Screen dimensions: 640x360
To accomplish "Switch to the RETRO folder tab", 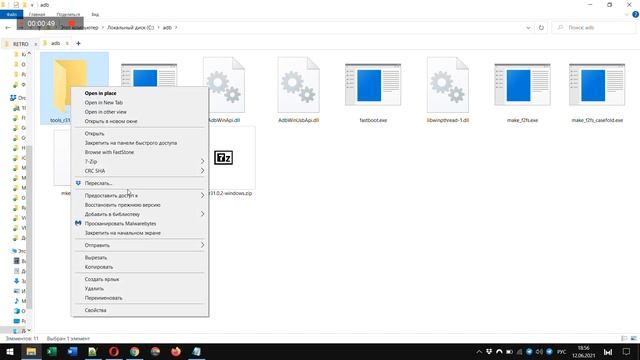I will pyautogui.click(x=20, y=44).
